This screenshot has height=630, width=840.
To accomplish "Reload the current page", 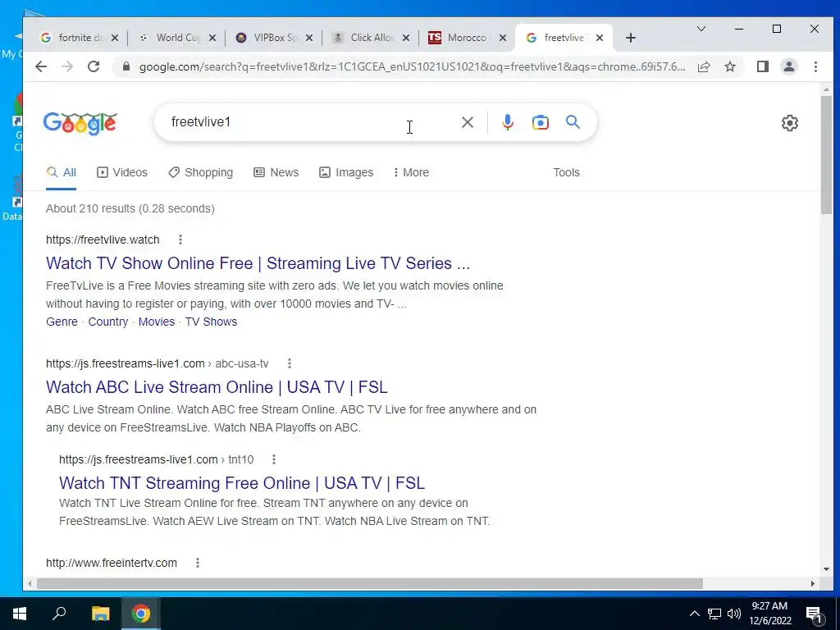I will pyautogui.click(x=94, y=66).
